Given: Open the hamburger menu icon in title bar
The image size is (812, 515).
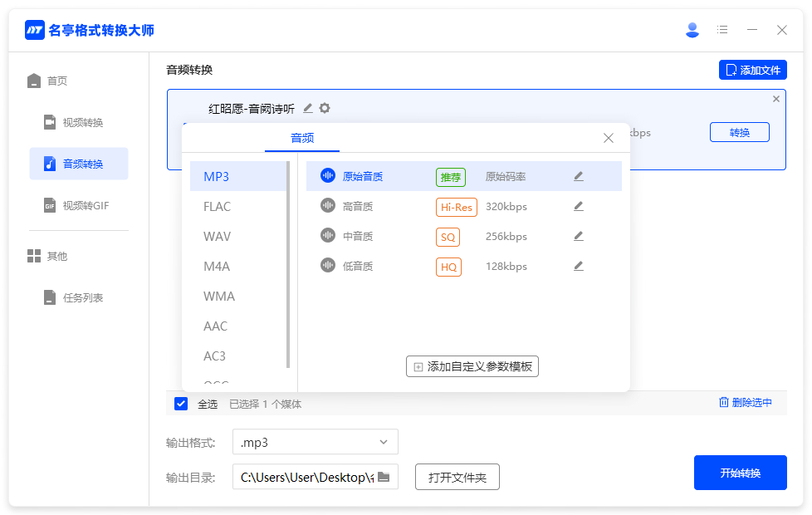Looking at the screenshot, I should click(722, 30).
